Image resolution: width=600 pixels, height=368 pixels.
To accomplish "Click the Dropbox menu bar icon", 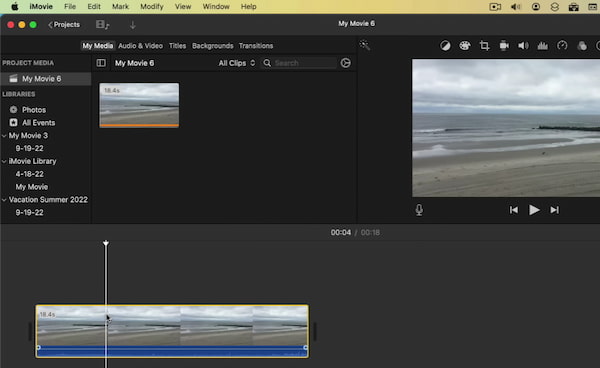I will point(554,7).
